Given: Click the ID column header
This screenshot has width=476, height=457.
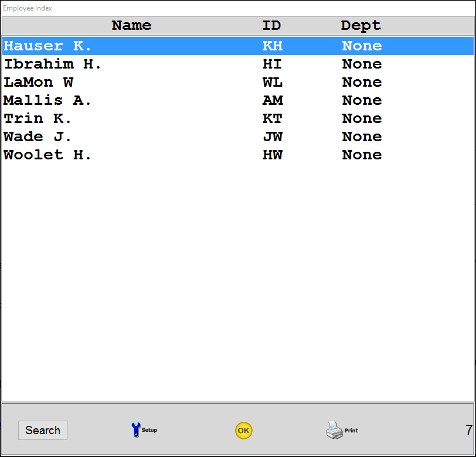Looking at the screenshot, I should (x=271, y=26).
